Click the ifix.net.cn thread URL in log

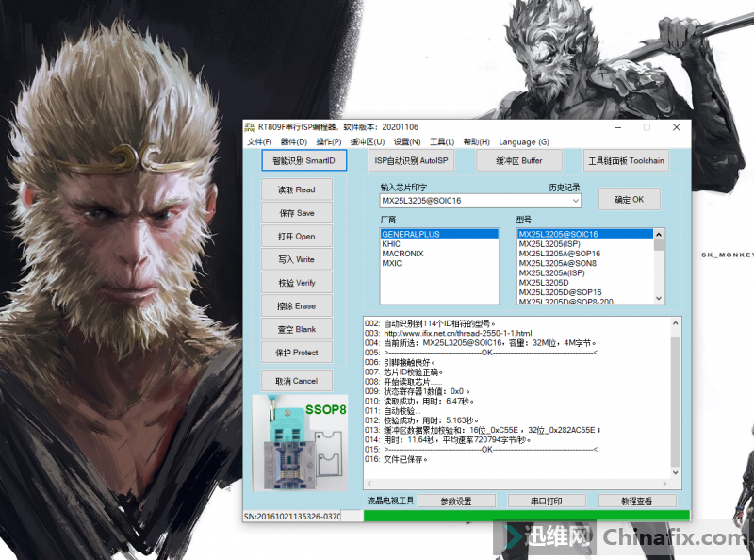(458, 333)
